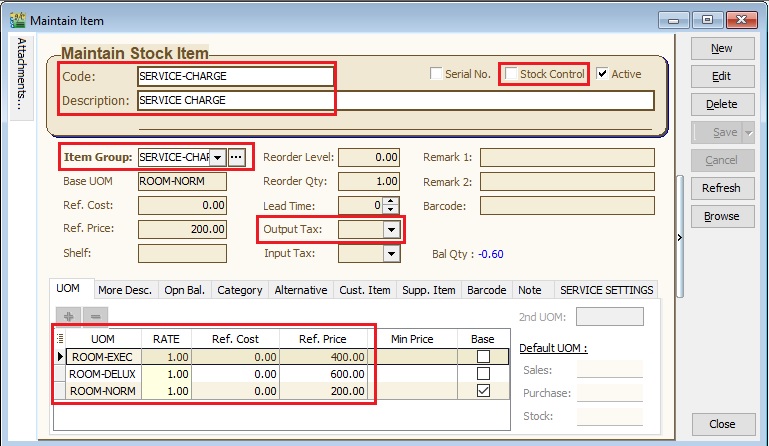769x446 pixels.
Task: Check Base box for ROOM-EXEC row
Action: tap(483, 357)
